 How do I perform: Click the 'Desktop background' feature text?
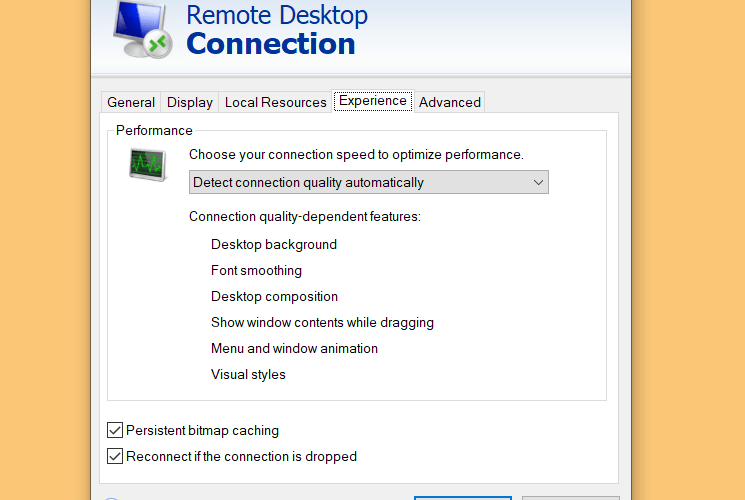(x=274, y=244)
